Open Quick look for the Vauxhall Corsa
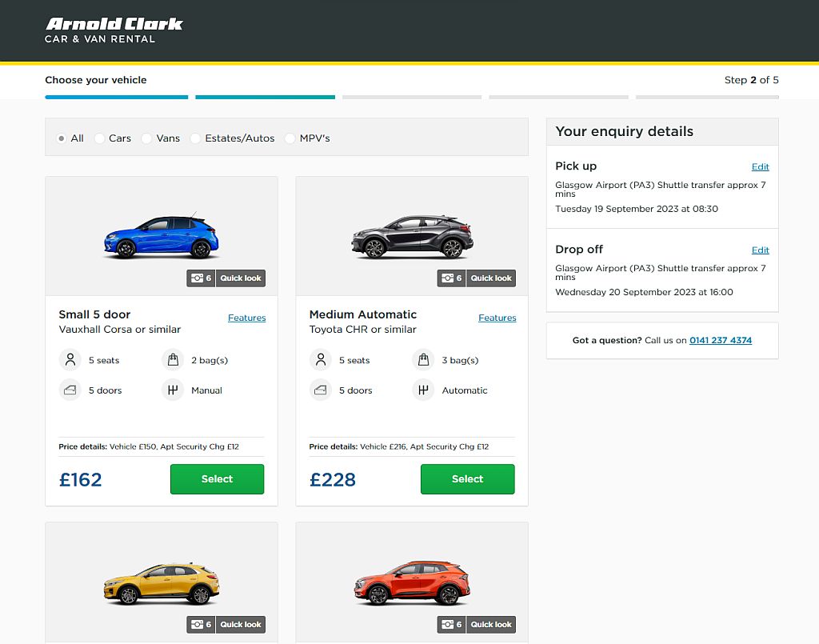 click(x=240, y=278)
